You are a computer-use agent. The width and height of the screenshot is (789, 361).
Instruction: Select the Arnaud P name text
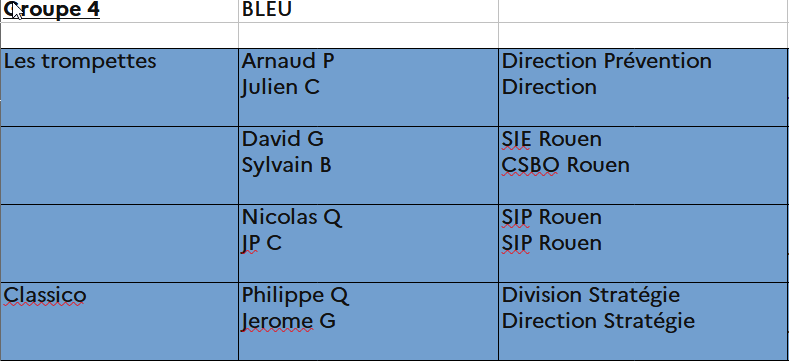[x=288, y=61]
